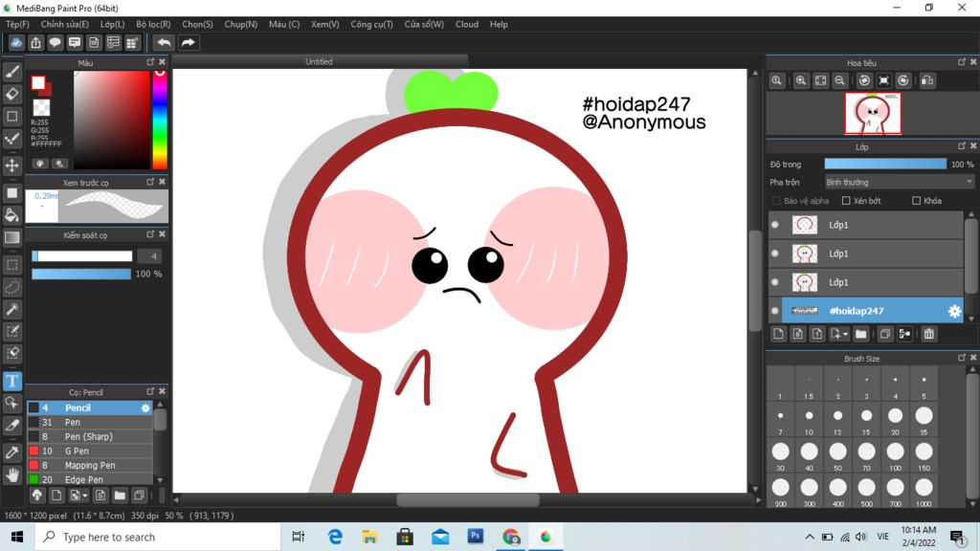Viewport: 980px width, 551px height.
Task: Open Windows Start menu
Action: click(17, 537)
